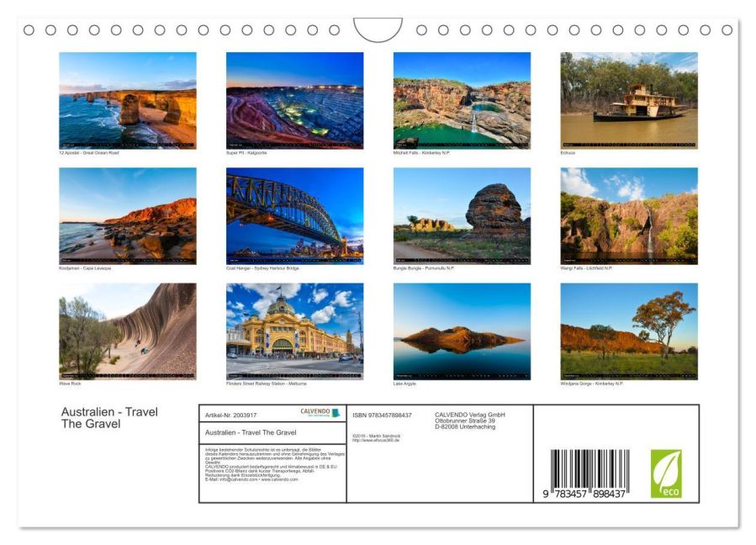This screenshot has height=545, width=756.
Task: Click the Artikel-Nr. 2003917 text
Action: tap(231, 415)
